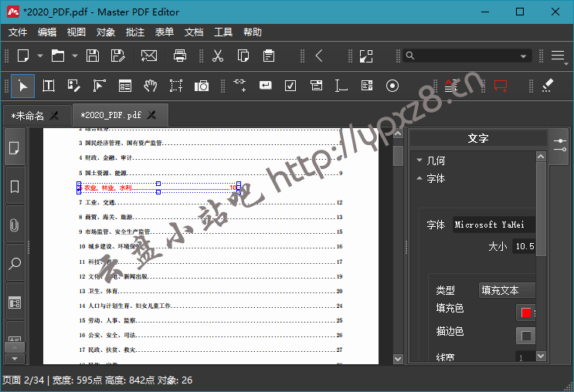Add a list box form field
The width and height of the screenshot is (574, 392).
(366, 86)
